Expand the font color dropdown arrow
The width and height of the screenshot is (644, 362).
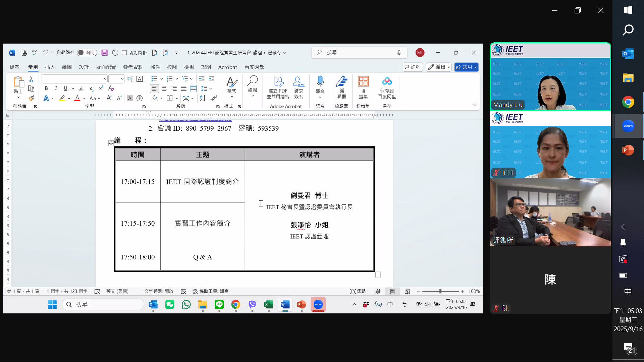pos(84,99)
